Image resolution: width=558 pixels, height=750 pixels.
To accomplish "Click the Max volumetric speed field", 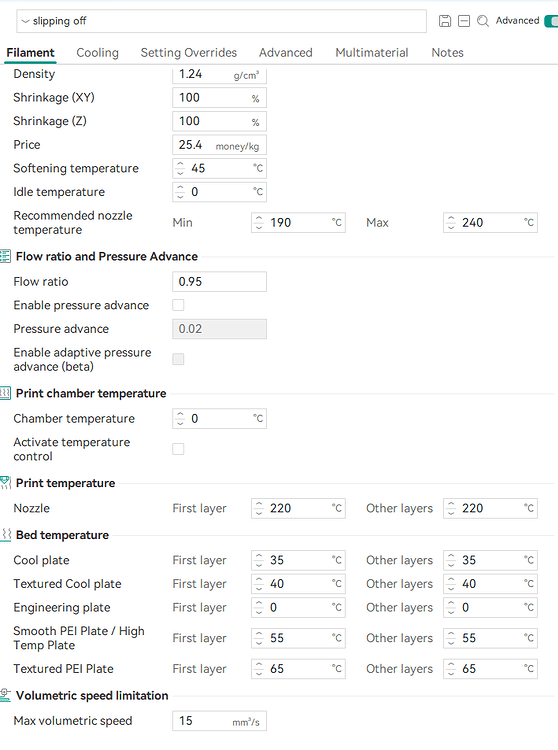I will [x=219, y=721].
